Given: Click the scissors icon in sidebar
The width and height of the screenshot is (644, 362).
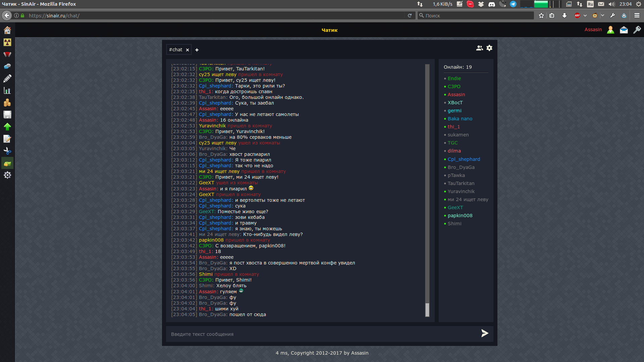Looking at the screenshot, I should tap(7, 151).
